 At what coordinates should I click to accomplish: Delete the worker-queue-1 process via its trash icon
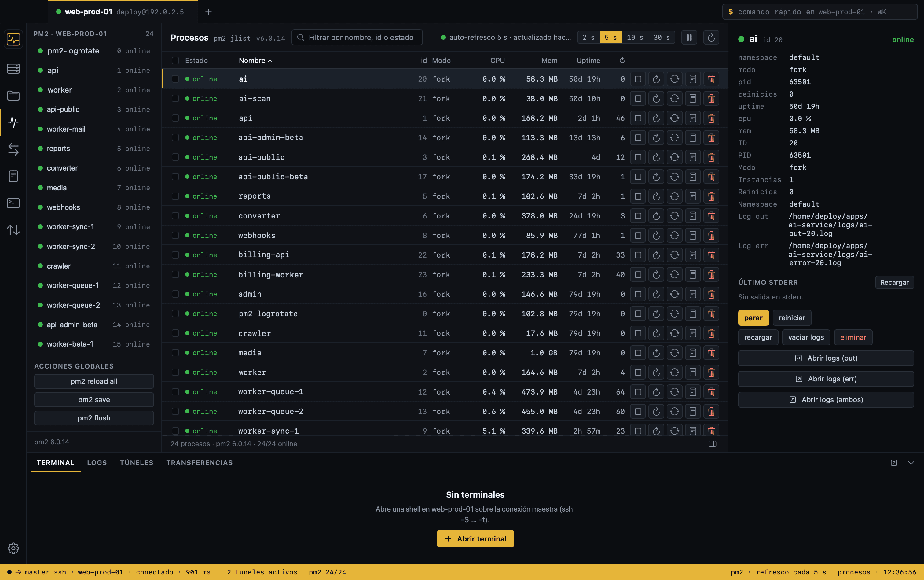[x=711, y=392]
